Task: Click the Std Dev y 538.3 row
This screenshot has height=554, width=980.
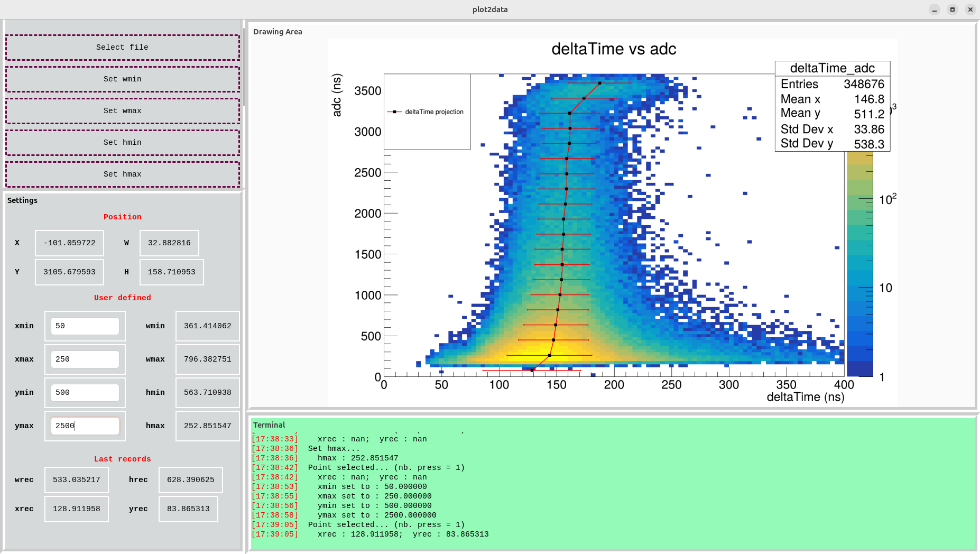Action: 833,144
